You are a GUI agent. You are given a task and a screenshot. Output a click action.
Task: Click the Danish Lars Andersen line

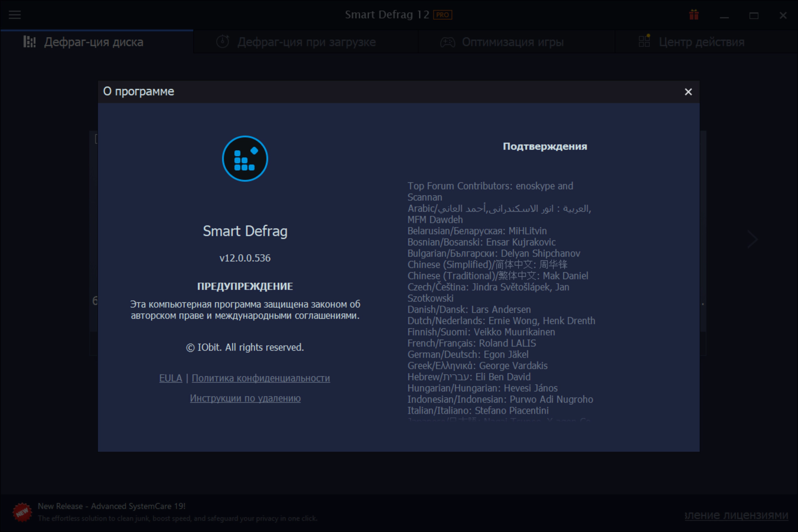469,309
